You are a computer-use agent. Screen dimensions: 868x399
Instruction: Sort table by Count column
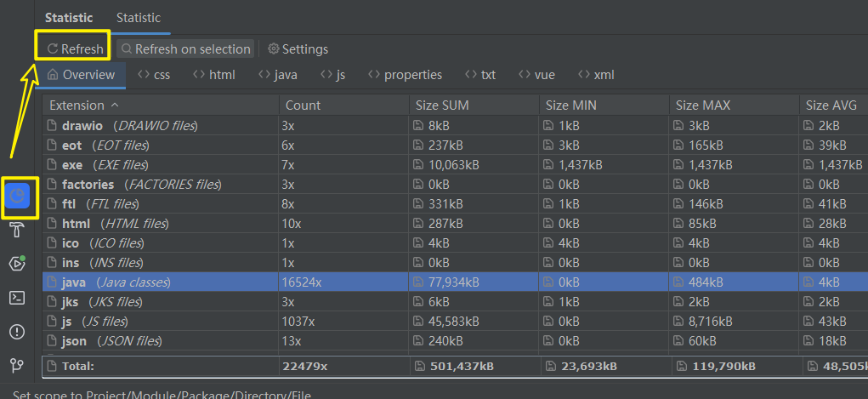click(x=303, y=105)
